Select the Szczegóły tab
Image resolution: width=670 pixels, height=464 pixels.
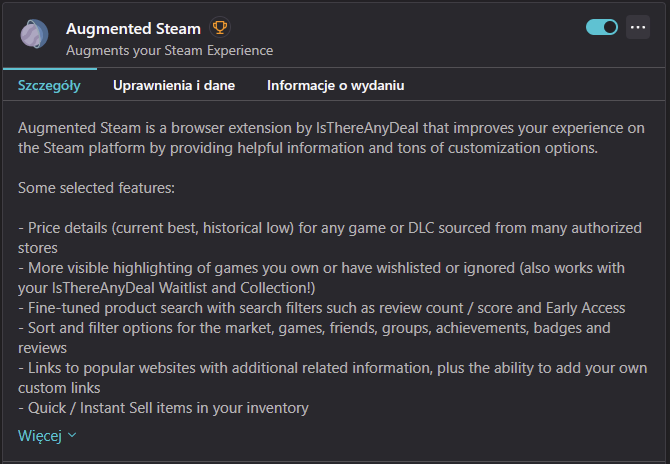(49, 85)
